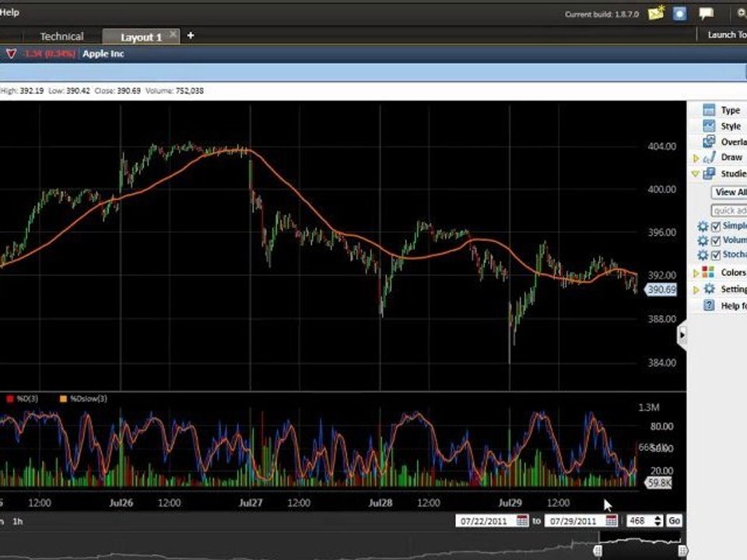Screen dimensions: 747x560
Task: Click the blue square icon beside build number
Action: [x=680, y=13]
